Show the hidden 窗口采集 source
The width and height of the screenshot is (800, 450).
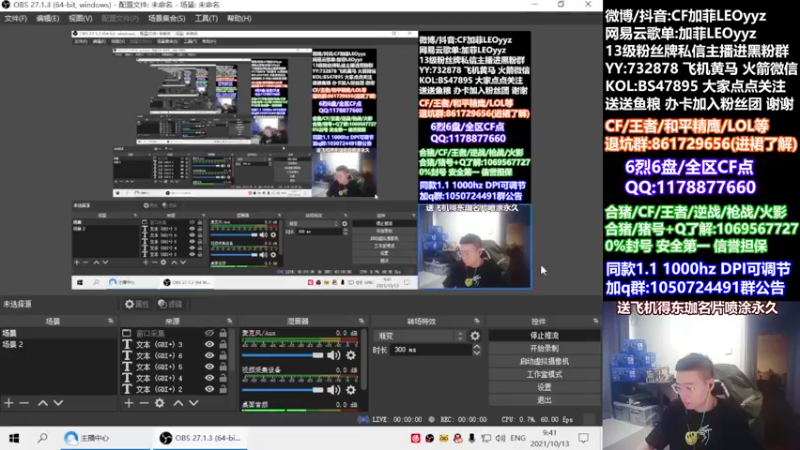209,333
